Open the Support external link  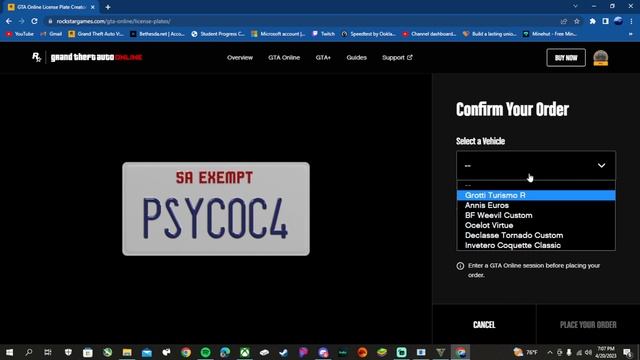tap(397, 58)
